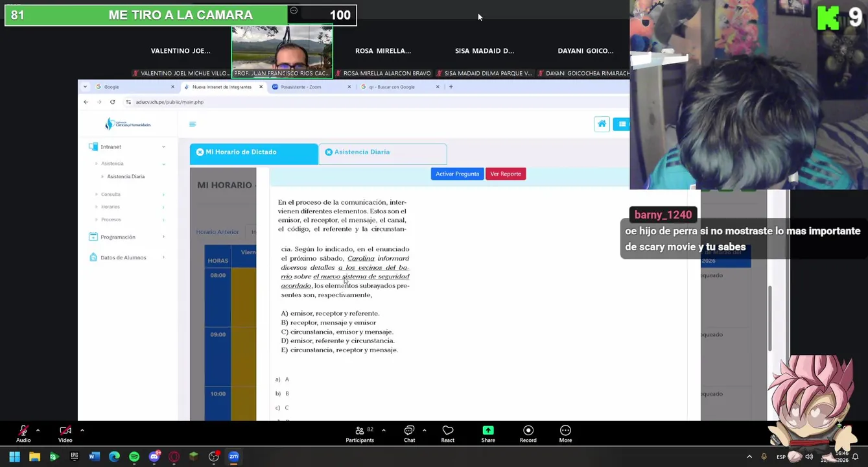Open Spotify from taskbar
The height and width of the screenshot is (467, 868).
134,457
